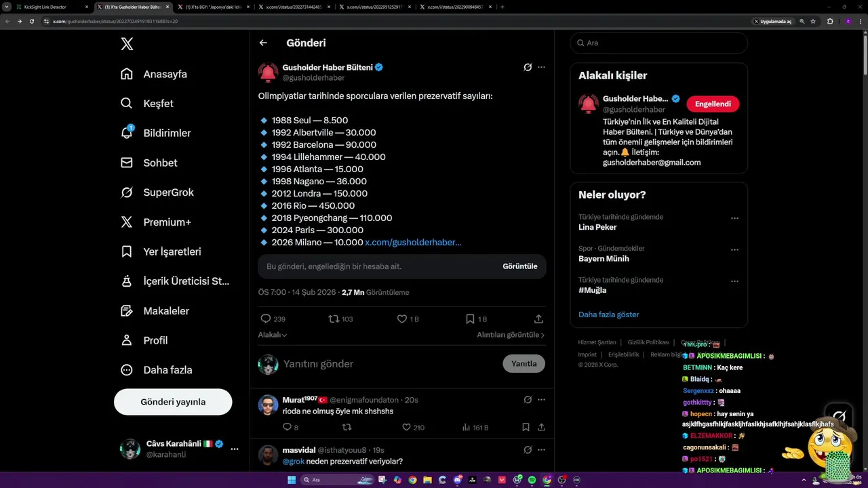868x488 pixels.
Task: More options for Bayern Münih trend
Action: click(734, 249)
